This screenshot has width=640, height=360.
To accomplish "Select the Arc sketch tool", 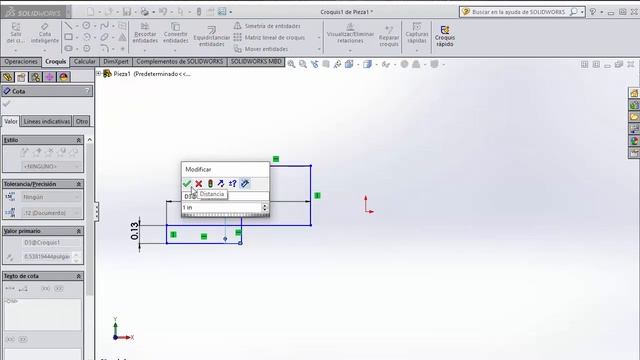I will click(x=87, y=37).
